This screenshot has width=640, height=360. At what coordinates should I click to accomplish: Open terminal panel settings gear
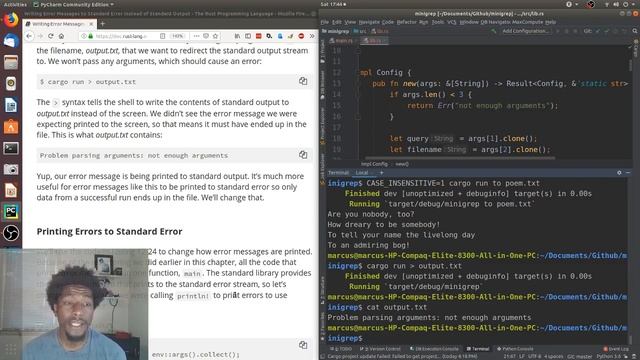coord(619,173)
